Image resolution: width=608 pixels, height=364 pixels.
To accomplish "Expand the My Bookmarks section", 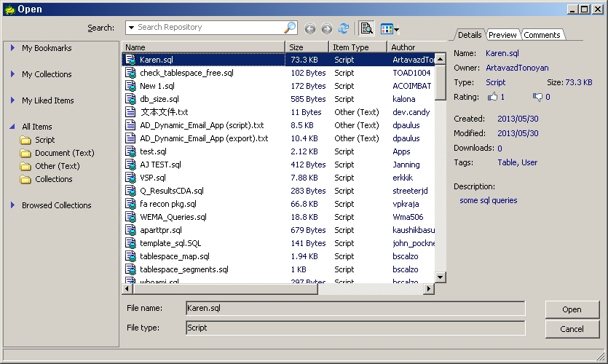I will 12,48.
